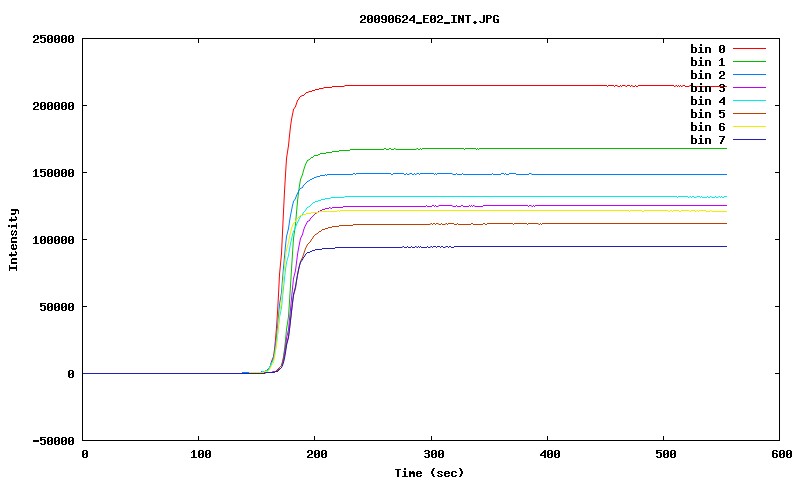
Task: Click the 'Intensity' y-axis label
Action: pos(13,239)
